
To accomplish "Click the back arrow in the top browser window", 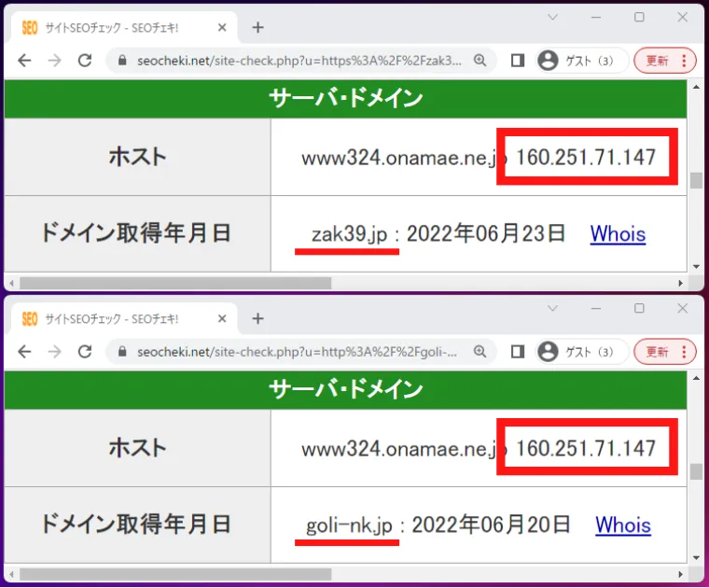I will (24, 61).
